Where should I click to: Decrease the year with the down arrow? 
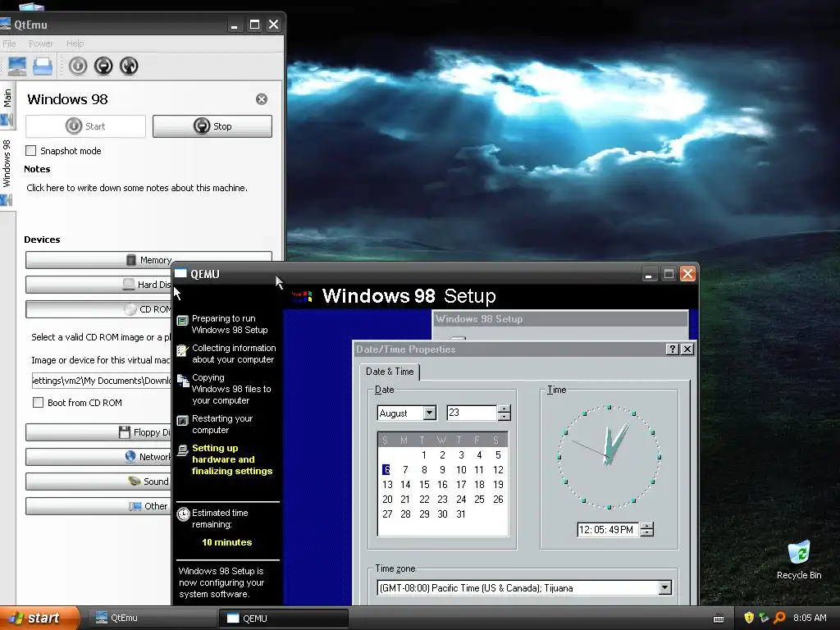pyautogui.click(x=504, y=417)
